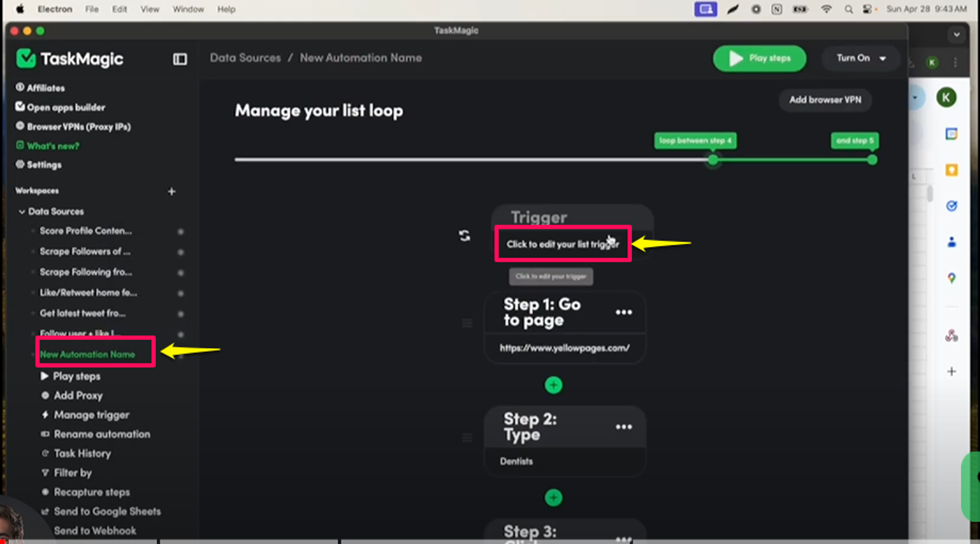
Task: Expand the Turn On dropdown arrow
Action: coord(883,58)
